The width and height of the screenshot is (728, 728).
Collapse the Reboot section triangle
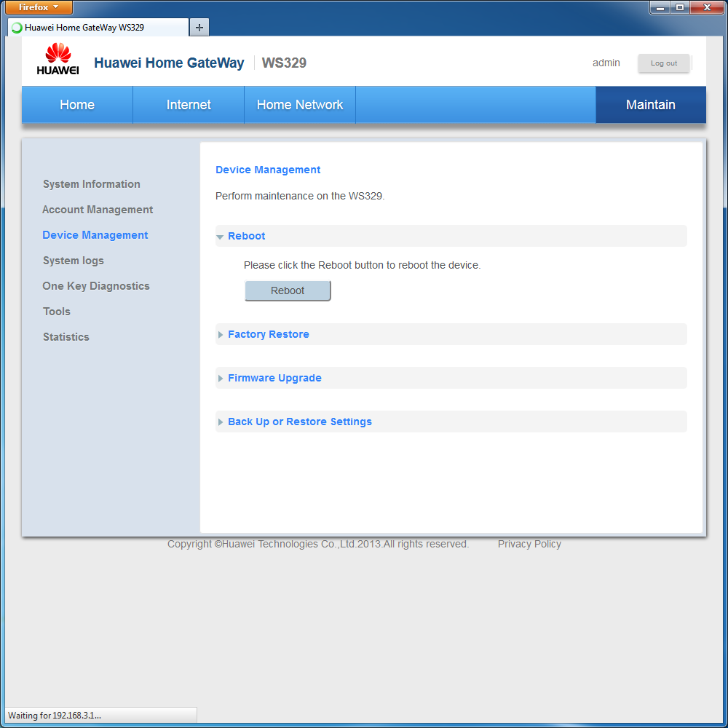click(220, 237)
